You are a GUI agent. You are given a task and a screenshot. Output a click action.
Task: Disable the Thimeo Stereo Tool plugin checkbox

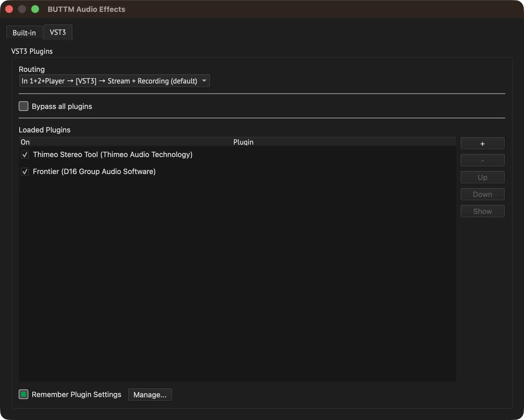25,155
